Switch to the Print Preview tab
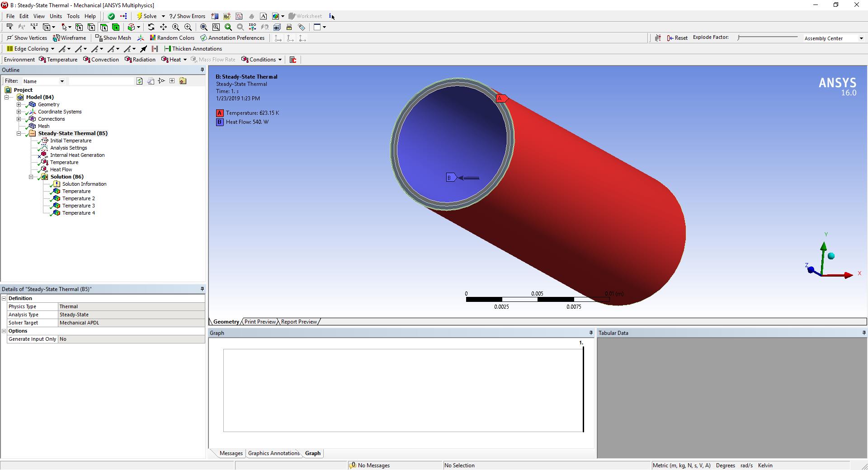Image resolution: width=868 pixels, height=470 pixels. tap(259, 322)
